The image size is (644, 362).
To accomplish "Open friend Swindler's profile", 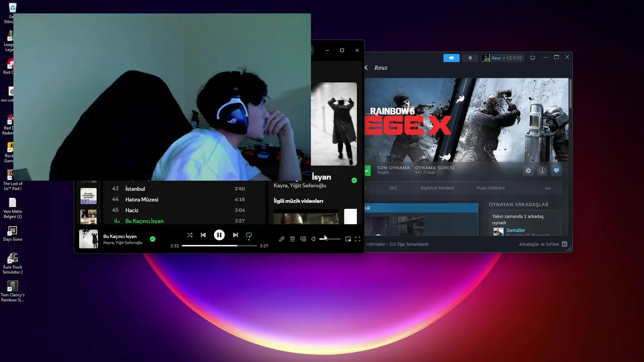I will (516, 230).
